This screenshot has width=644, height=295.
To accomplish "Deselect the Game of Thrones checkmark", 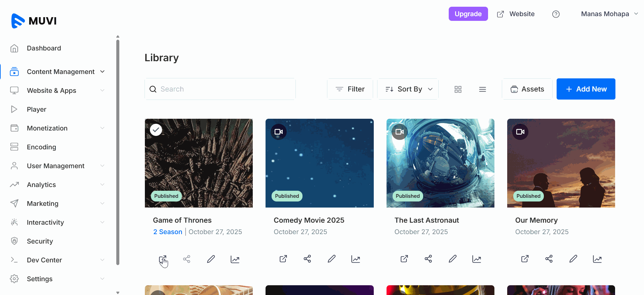I will coord(156,130).
